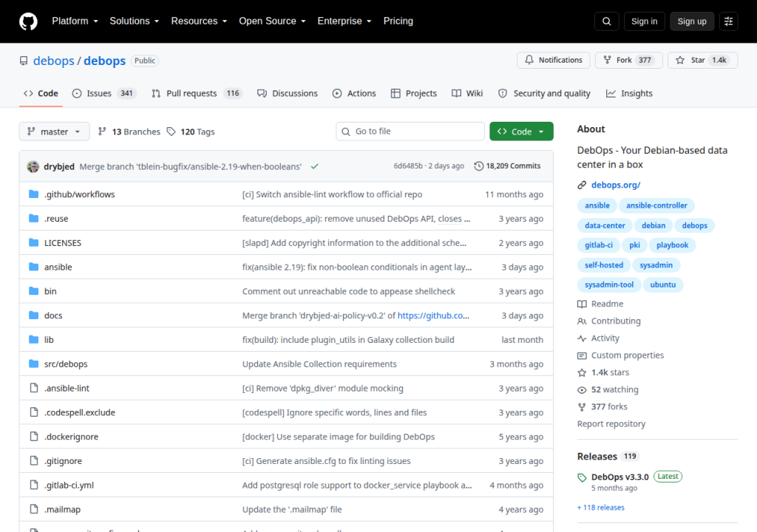
Task: Click the Sign up button
Action: 692,21
